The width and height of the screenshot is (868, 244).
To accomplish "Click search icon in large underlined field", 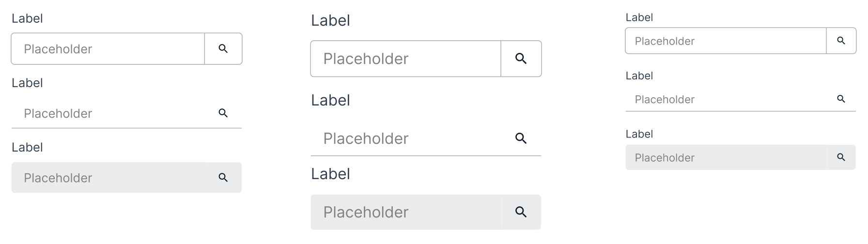I will (521, 138).
